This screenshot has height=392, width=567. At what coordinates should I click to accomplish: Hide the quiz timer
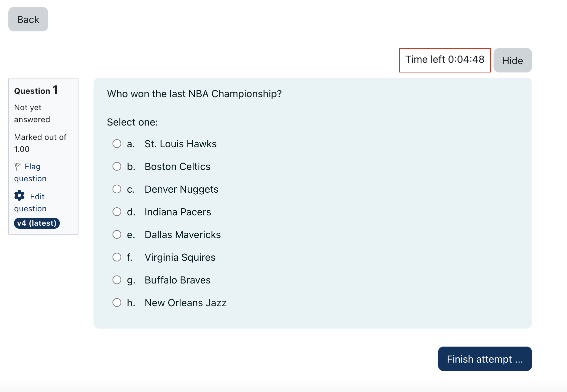click(x=512, y=60)
